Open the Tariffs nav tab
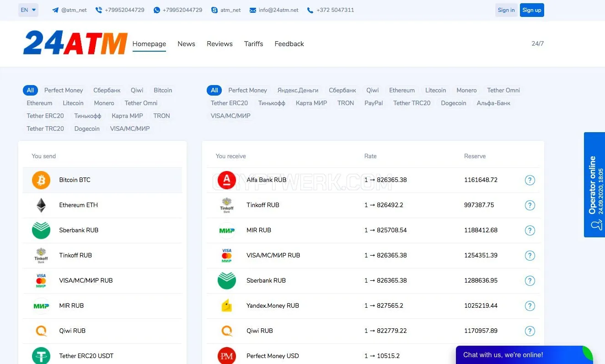Screen dimensions: 605x364 click(254, 44)
